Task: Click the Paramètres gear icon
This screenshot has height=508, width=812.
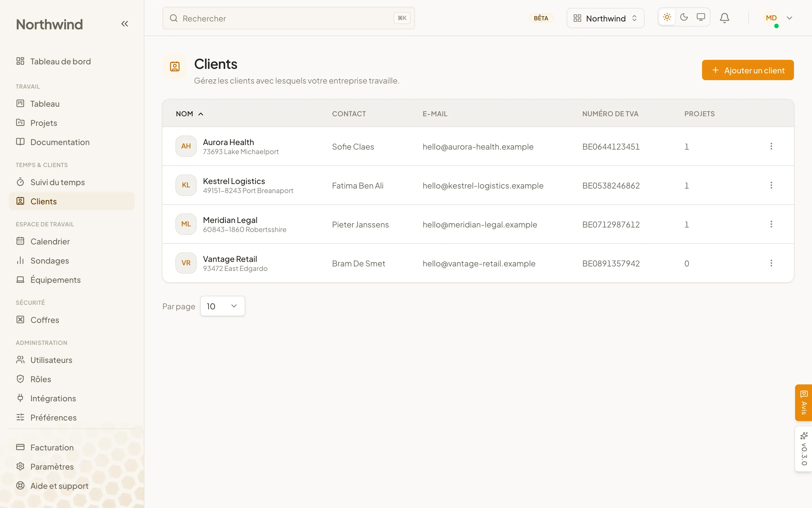Action: pos(21,466)
